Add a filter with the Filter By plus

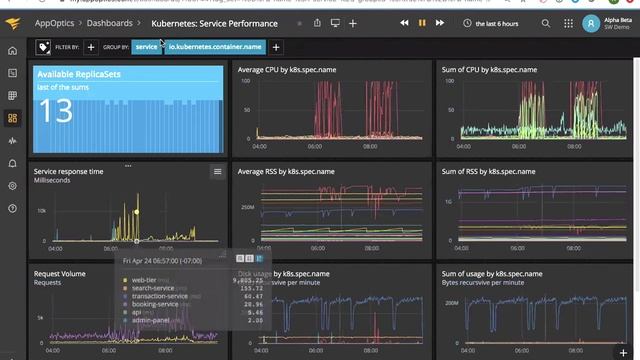click(91, 47)
